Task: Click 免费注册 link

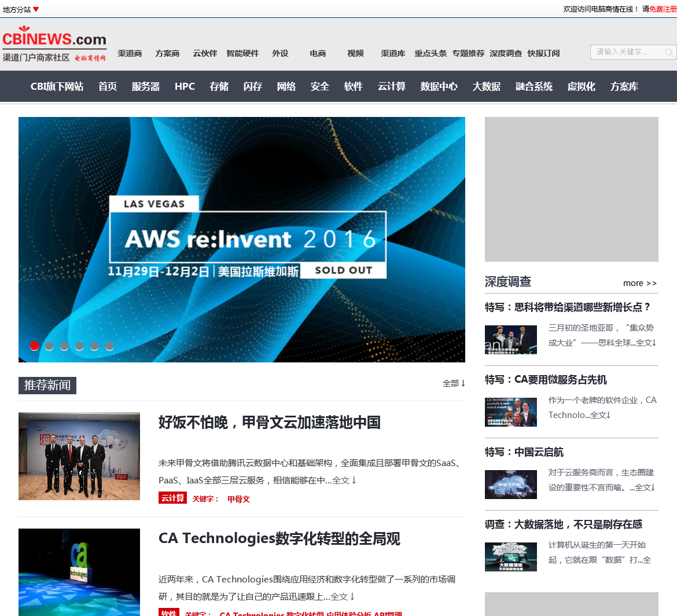Action: 663,9
